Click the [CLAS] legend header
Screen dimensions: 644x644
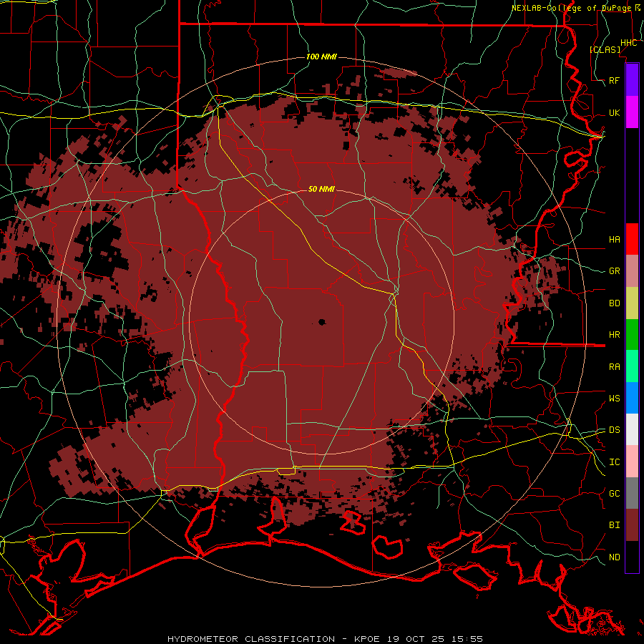[605, 49]
